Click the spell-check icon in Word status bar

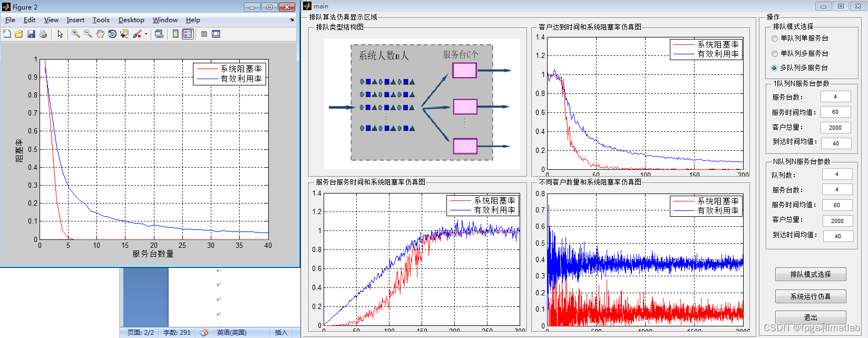pyautogui.click(x=204, y=332)
